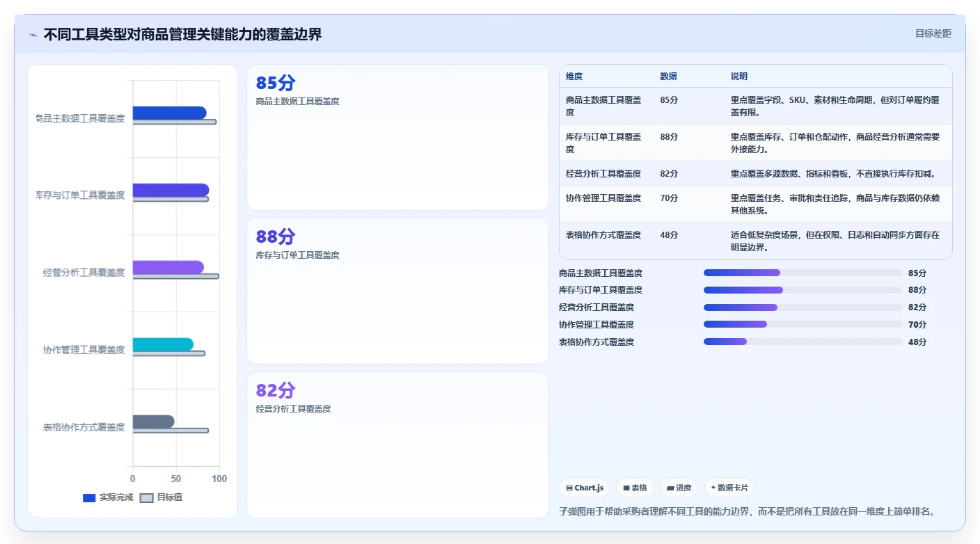Click the 协作管理工具覆盖度 chart axis label
This screenshot has height=544, width=980.
[x=84, y=350]
